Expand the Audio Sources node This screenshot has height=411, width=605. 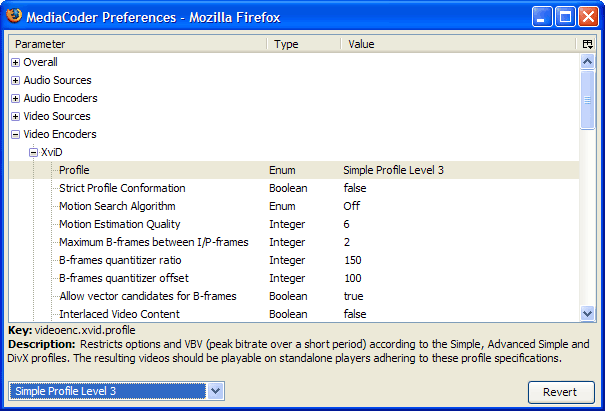pos(15,80)
